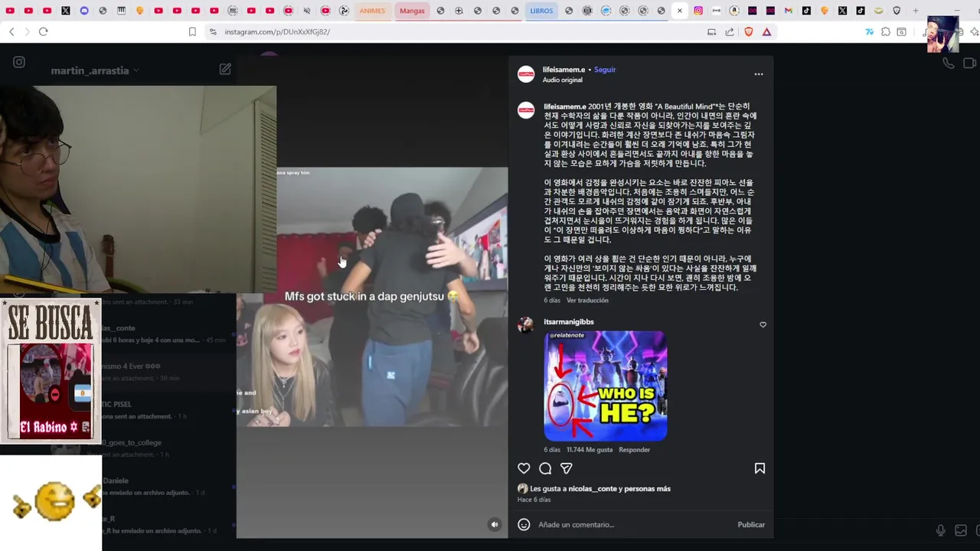Reload the page with the refresh icon
Image resolution: width=980 pixels, height=551 pixels.
[43, 31]
